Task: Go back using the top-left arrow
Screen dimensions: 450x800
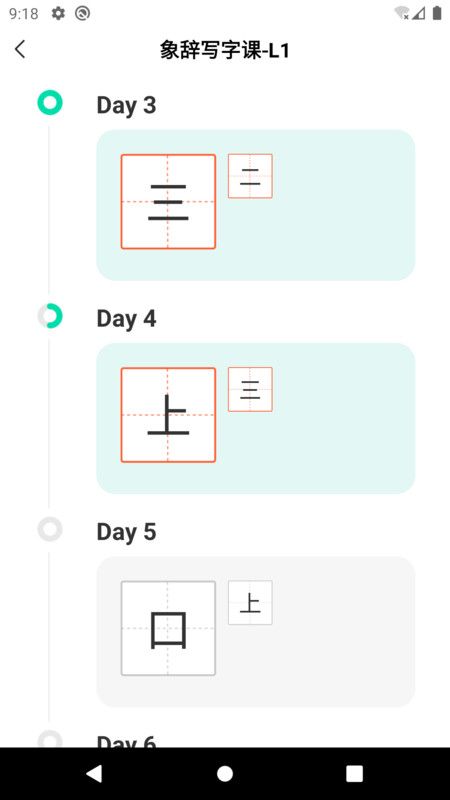Action: tap(20, 49)
